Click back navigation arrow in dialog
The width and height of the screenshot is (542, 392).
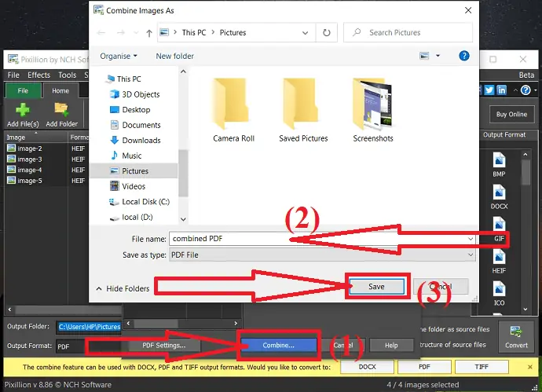point(101,33)
